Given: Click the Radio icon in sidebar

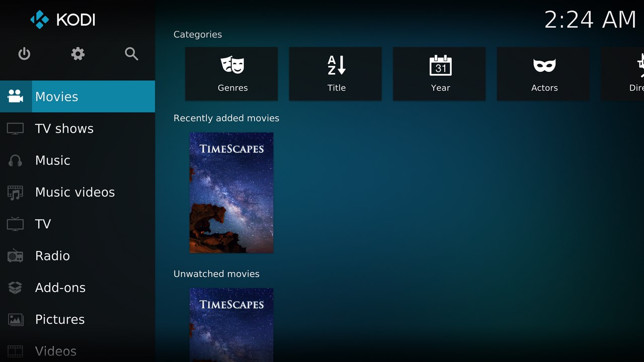Looking at the screenshot, I should coord(15,255).
